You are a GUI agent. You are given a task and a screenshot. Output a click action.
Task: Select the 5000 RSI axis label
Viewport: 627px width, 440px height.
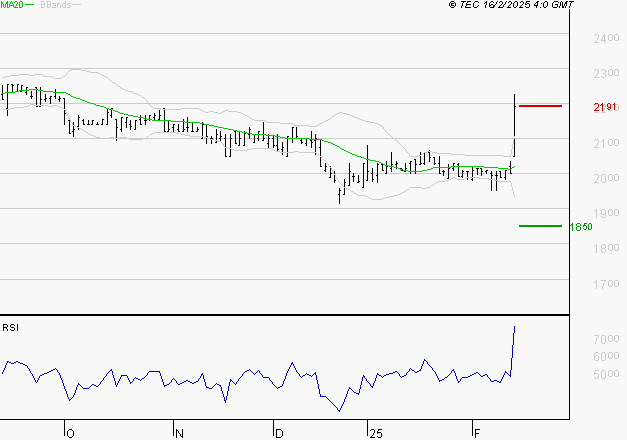click(606, 374)
